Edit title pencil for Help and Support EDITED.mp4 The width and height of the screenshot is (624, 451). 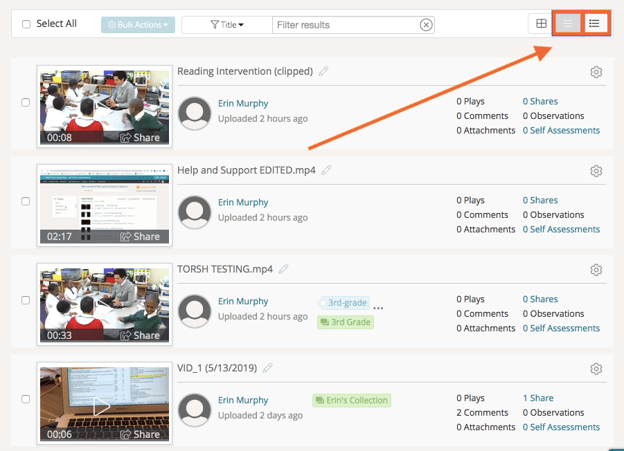[327, 170]
